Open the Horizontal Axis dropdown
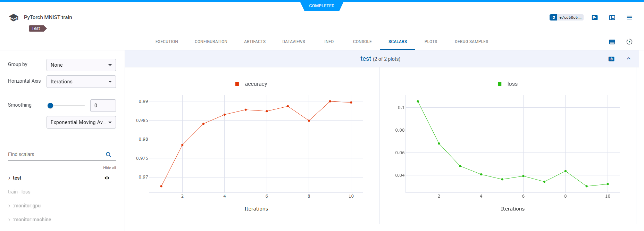This screenshot has width=644, height=231. point(81,82)
